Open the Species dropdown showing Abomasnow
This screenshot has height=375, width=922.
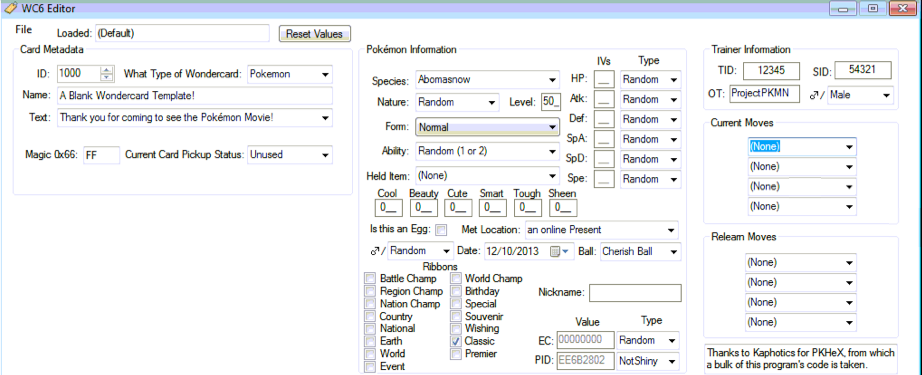pos(487,79)
